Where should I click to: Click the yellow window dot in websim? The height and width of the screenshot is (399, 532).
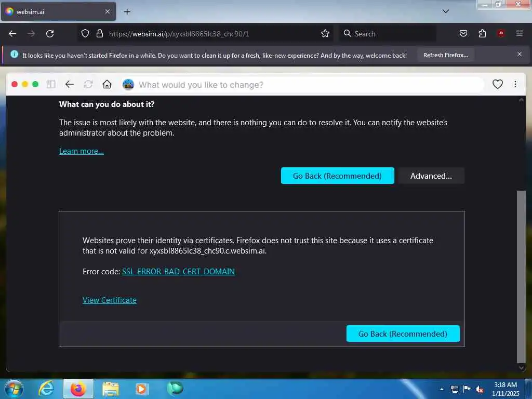(25, 84)
